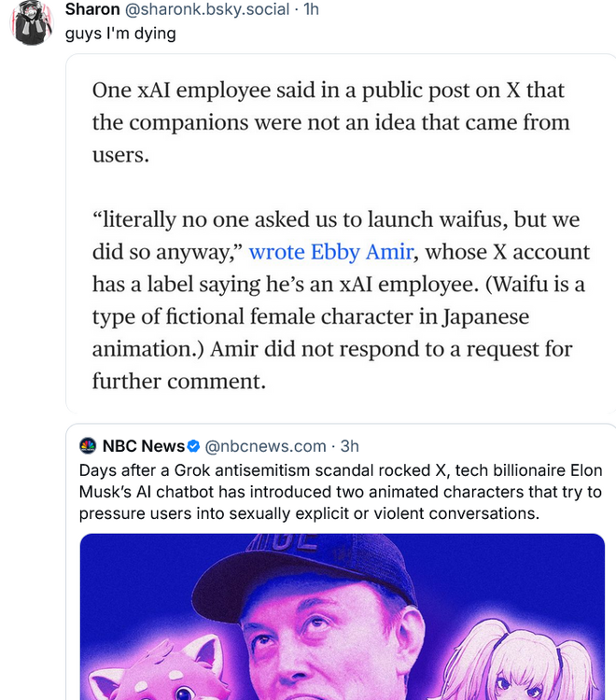Image resolution: width=616 pixels, height=700 pixels.
Task: Click the 1h post timestamp
Action: 312,9
